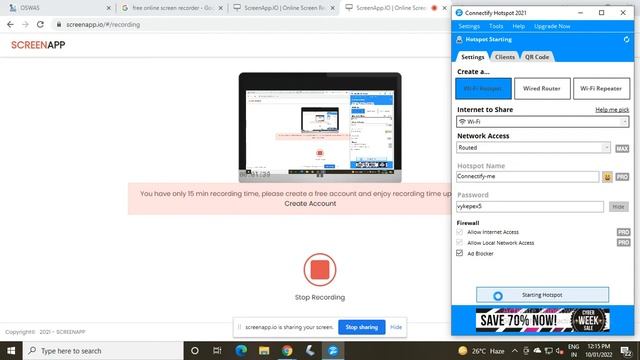640x360 pixels.
Task: Reload the ScreenApp page
Action: 40,24
